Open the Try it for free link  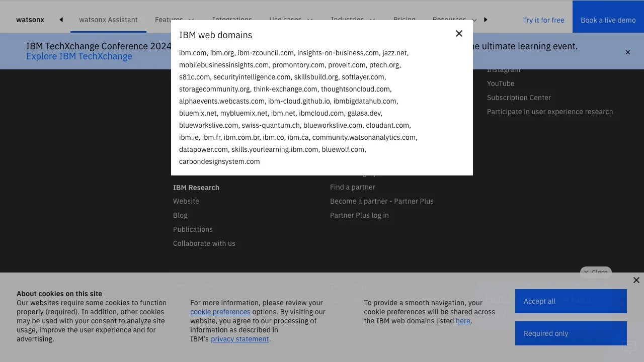pyautogui.click(x=543, y=20)
